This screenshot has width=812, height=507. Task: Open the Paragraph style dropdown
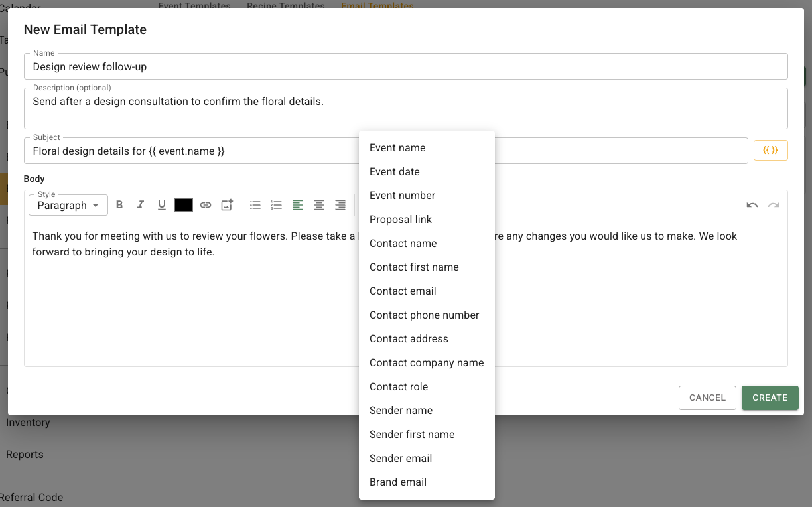coord(68,206)
